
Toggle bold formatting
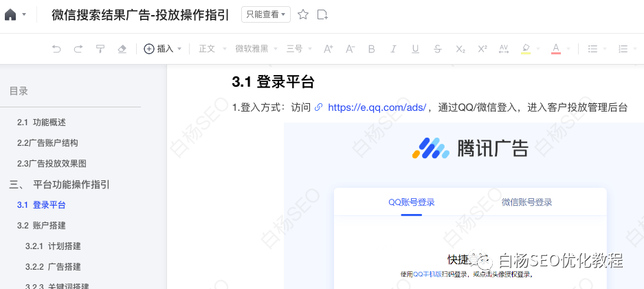click(x=372, y=49)
